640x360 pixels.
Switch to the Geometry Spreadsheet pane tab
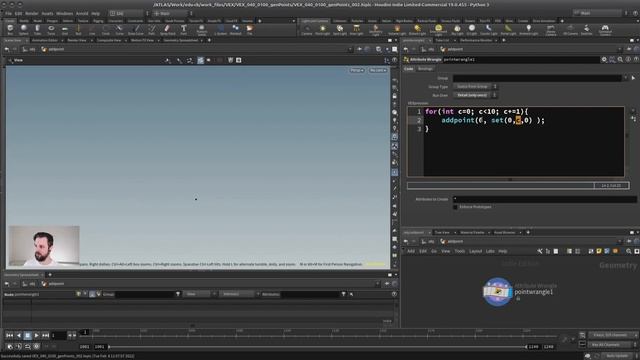[181, 40]
